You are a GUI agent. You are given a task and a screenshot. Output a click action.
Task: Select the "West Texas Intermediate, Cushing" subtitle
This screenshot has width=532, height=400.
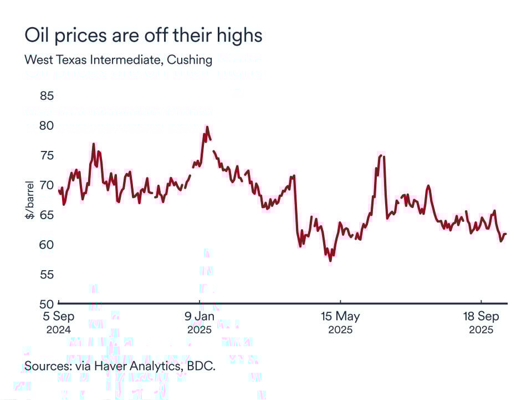[118, 60]
